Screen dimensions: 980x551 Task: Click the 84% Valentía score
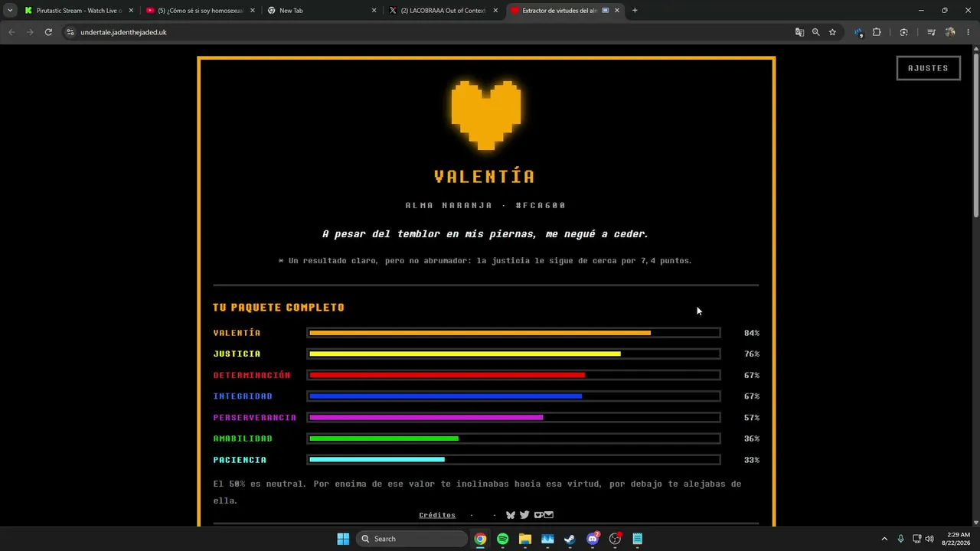752,333
